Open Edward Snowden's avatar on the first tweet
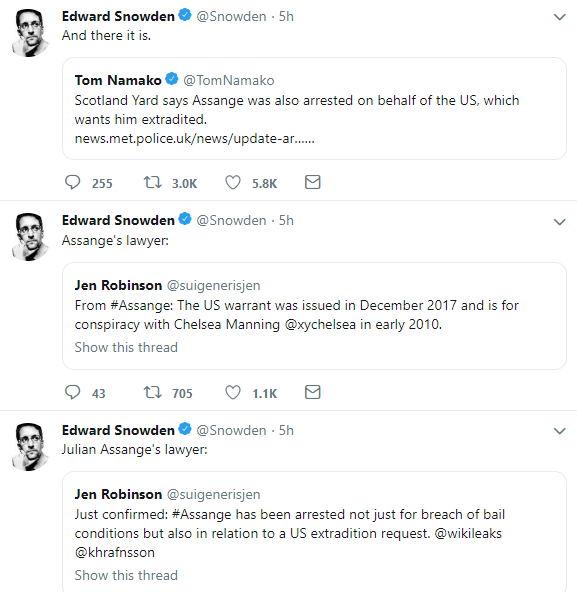Image resolution: width=577 pixels, height=592 pixels. (30, 33)
